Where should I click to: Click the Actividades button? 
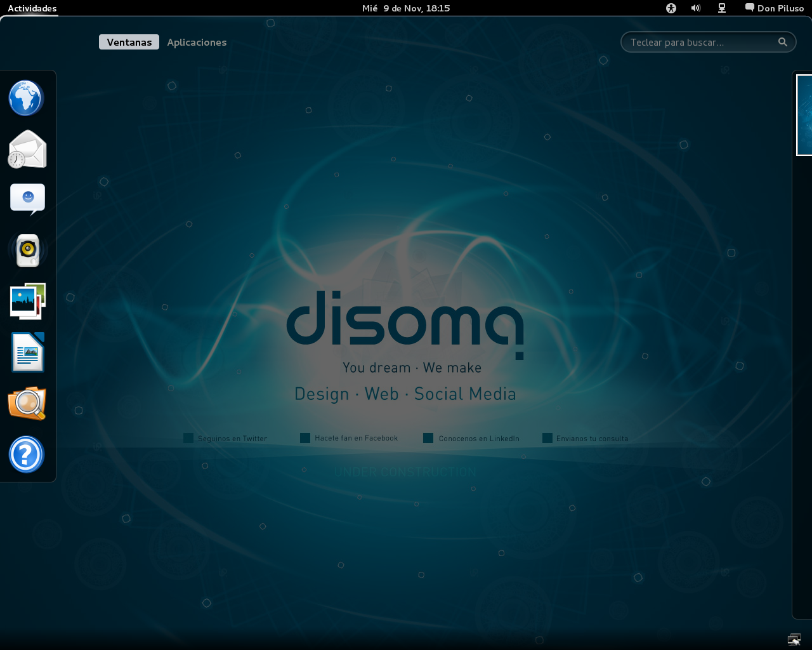[x=32, y=8]
